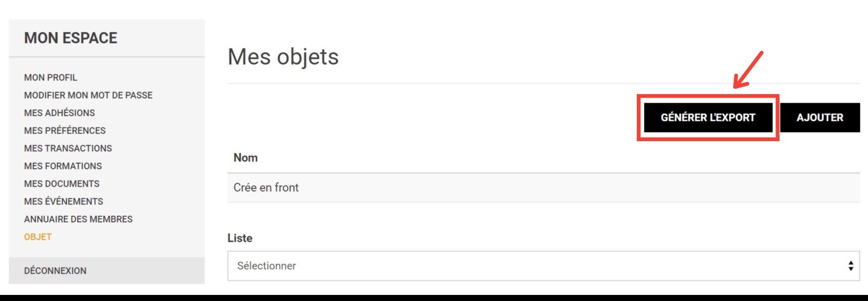
Task: Click Déconnexion to log out
Action: [55, 271]
